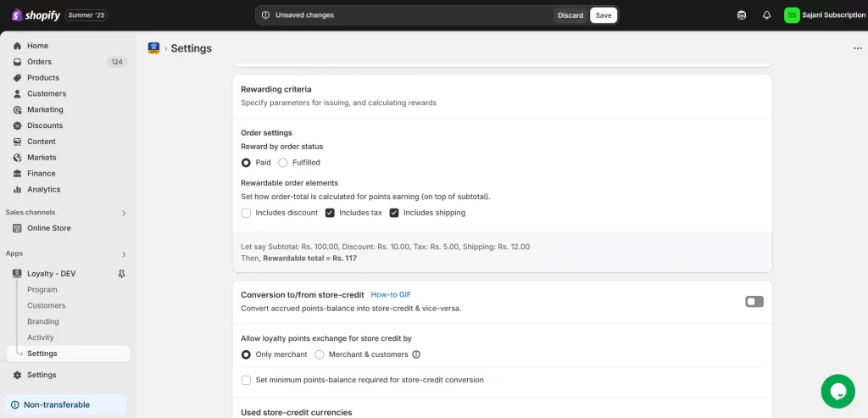Viewport: 868px width, 418px height.
Task: Check the Includes discount checkbox
Action: coord(246,213)
